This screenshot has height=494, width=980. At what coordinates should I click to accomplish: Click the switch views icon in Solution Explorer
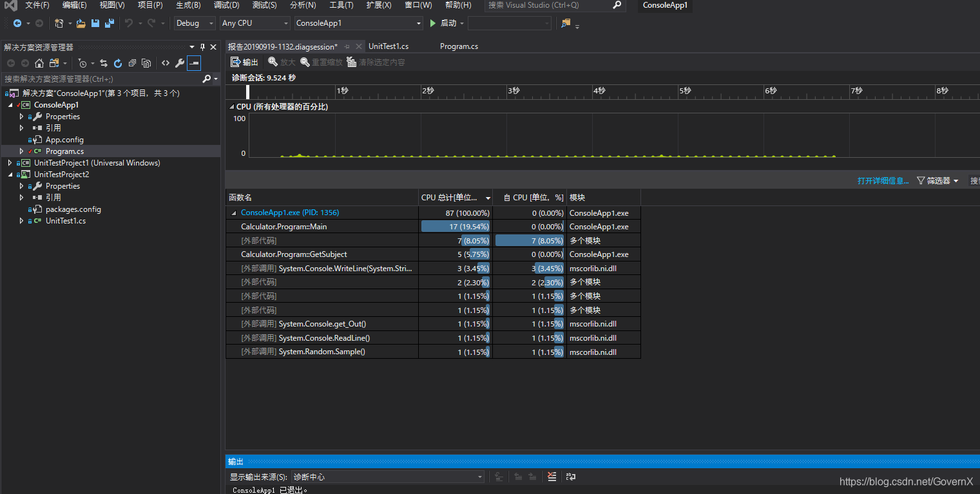pyautogui.click(x=54, y=63)
